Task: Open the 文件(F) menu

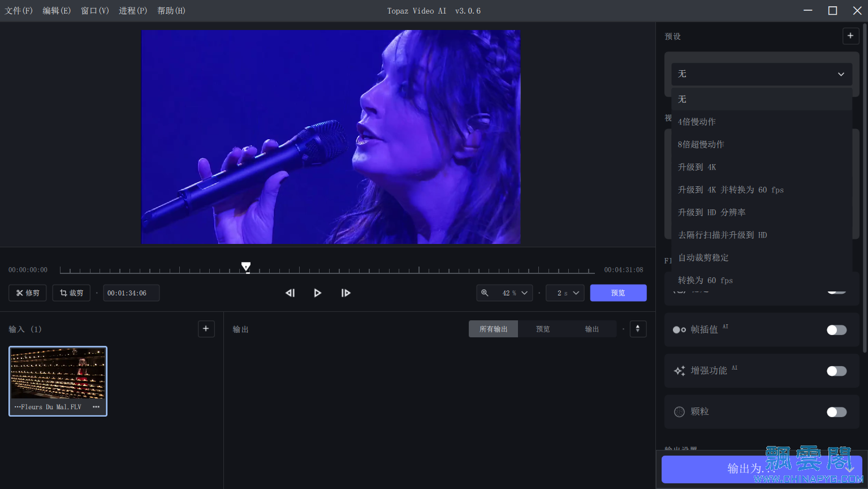Action: point(19,11)
